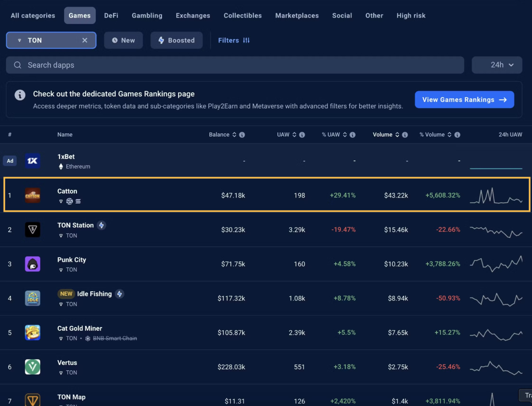This screenshot has height=406, width=532.
Task: Click the BNB Smart Chain icon under Cat Gold Miner
Action: click(88, 338)
